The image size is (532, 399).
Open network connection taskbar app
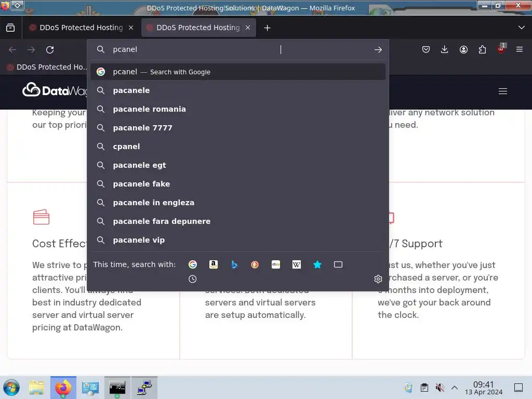[144, 388]
